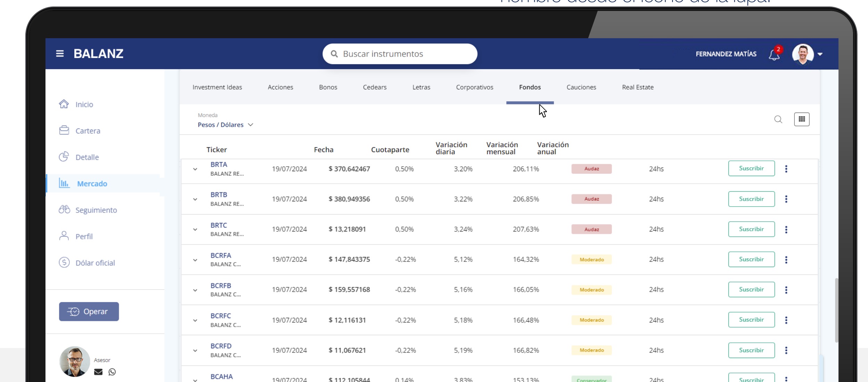Open more options for BRTA row
The width and height of the screenshot is (868, 382).
coord(786,169)
